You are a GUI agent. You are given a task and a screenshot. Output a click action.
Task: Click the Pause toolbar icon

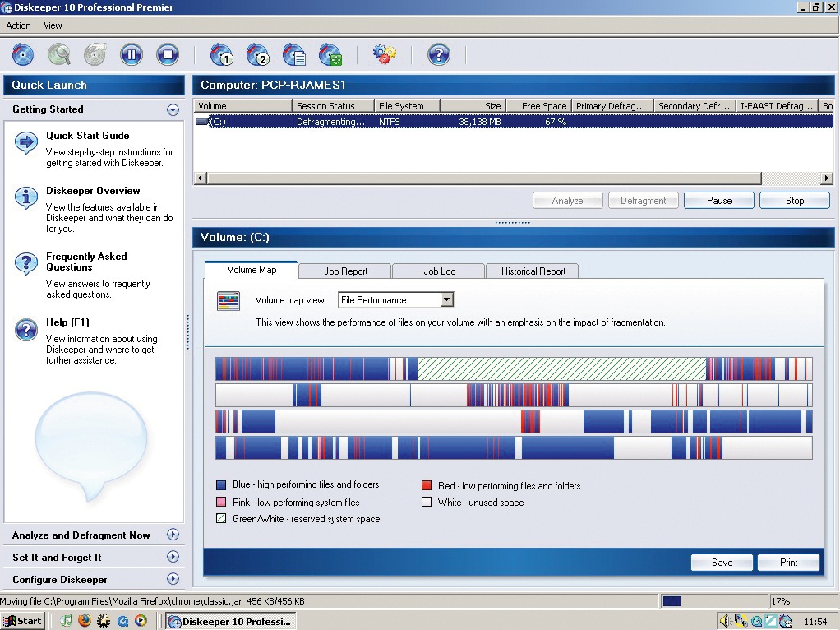point(132,54)
